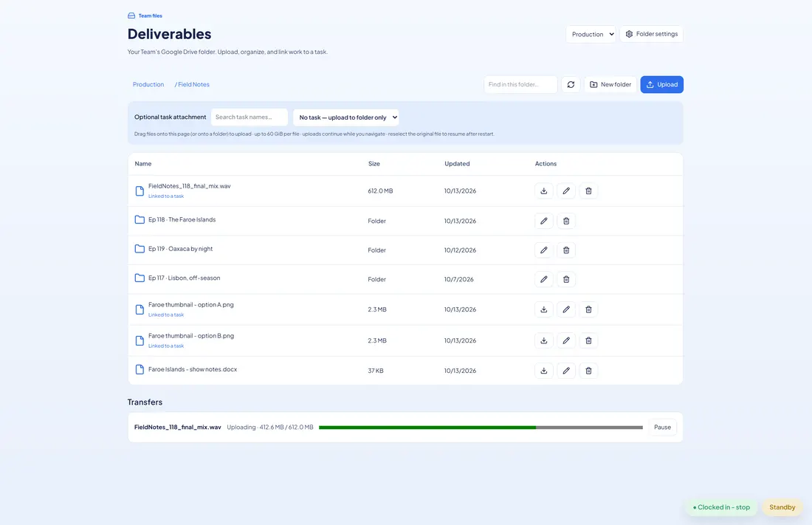Click the Upload button
The image size is (812, 525).
point(662,84)
